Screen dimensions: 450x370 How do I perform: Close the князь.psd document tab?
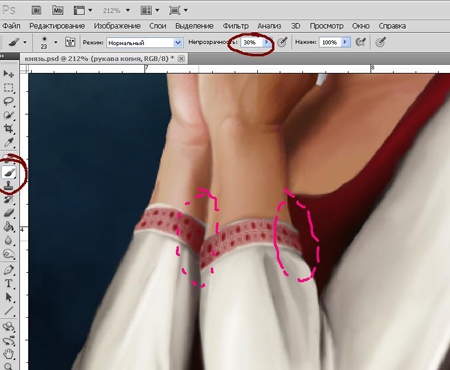181,59
